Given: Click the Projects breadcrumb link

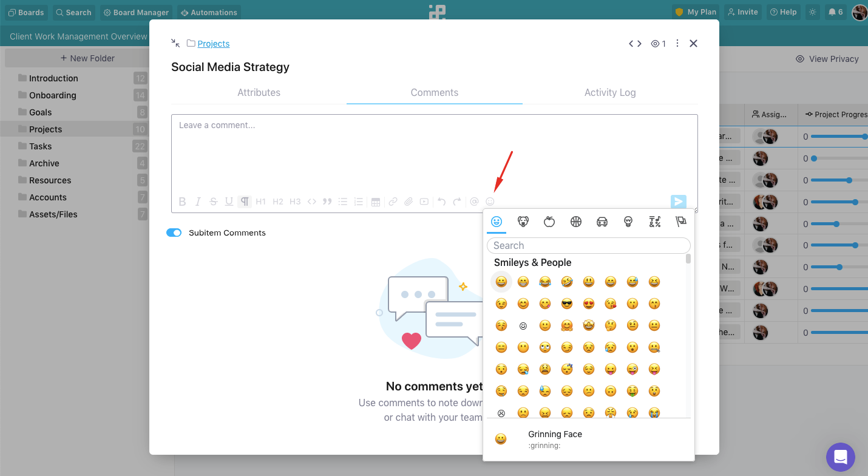Looking at the screenshot, I should (214, 44).
